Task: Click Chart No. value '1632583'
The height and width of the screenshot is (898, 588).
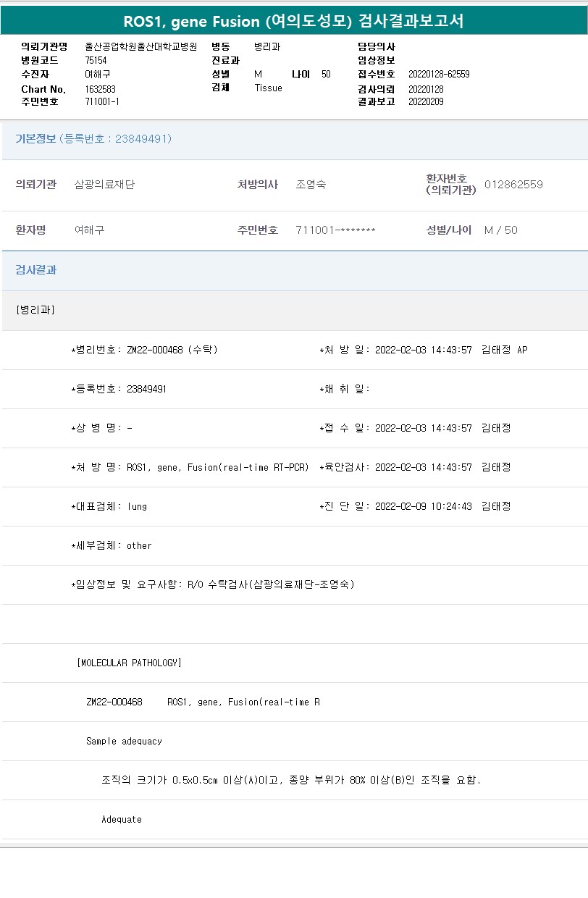Action: point(100,89)
